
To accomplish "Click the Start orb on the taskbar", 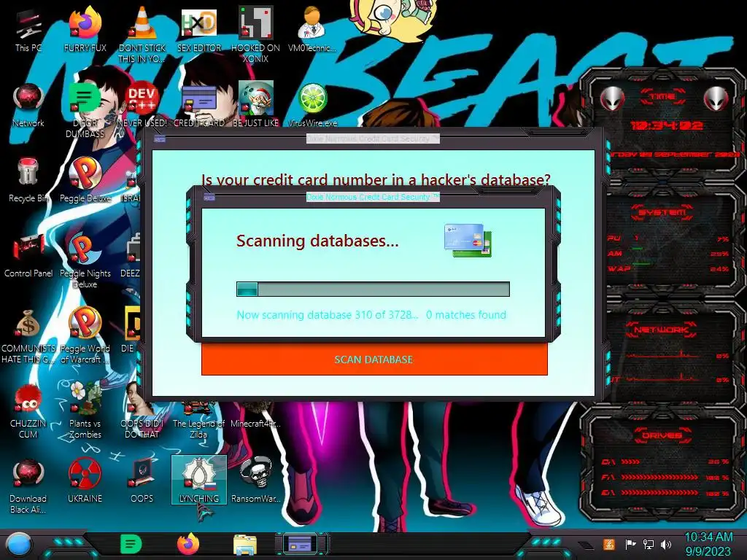I will click(18, 545).
